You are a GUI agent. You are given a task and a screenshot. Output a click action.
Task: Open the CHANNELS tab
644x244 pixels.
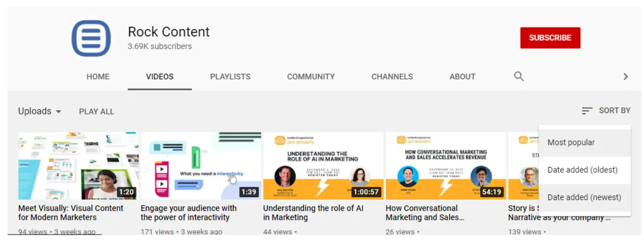tap(392, 77)
